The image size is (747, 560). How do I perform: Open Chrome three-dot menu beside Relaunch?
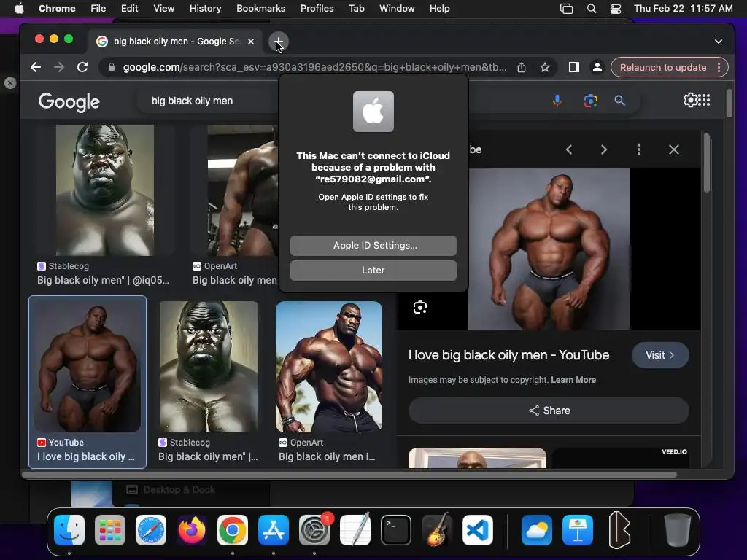(719, 67)
